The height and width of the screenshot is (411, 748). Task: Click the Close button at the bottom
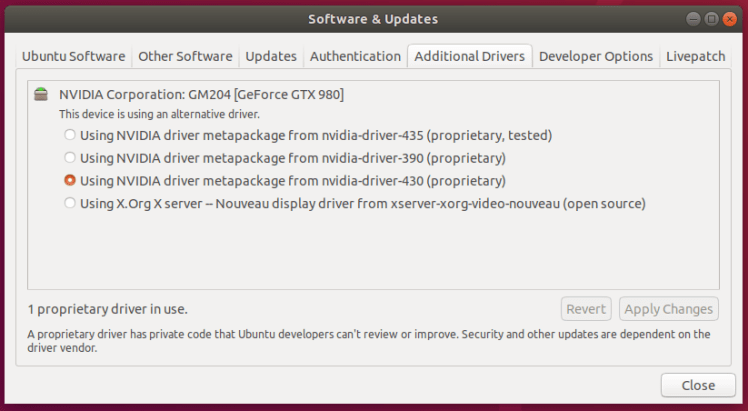tap(698, 385)
